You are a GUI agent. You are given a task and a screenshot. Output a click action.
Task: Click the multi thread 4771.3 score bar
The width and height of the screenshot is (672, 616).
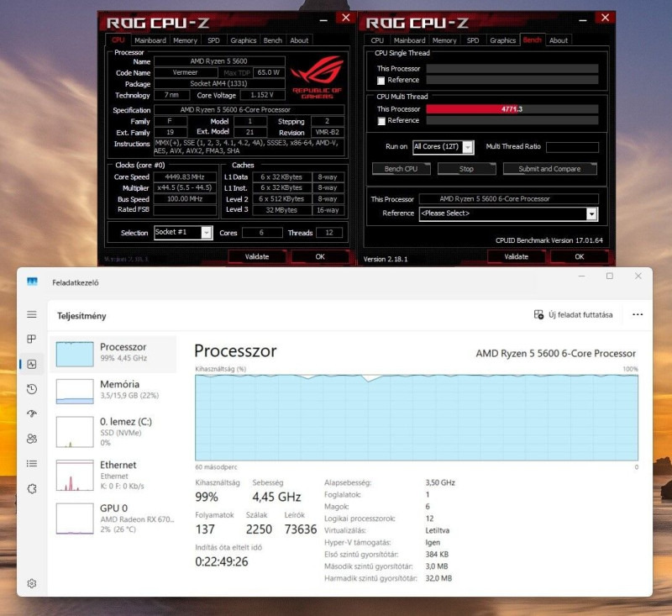point(512,109)
